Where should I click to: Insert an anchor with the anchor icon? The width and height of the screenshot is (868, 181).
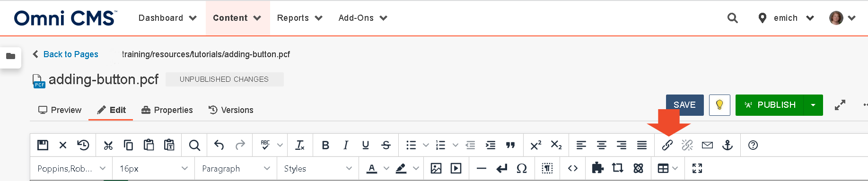[x=728, y=145]
